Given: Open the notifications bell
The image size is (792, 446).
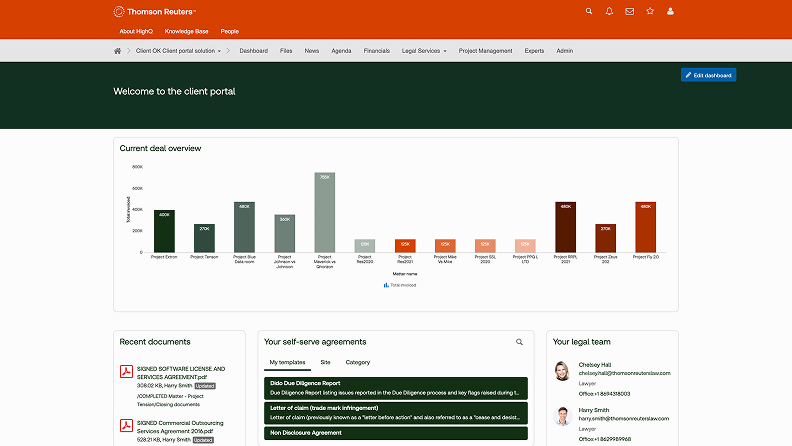Looking at the screenshot, I should click(610, 11).
